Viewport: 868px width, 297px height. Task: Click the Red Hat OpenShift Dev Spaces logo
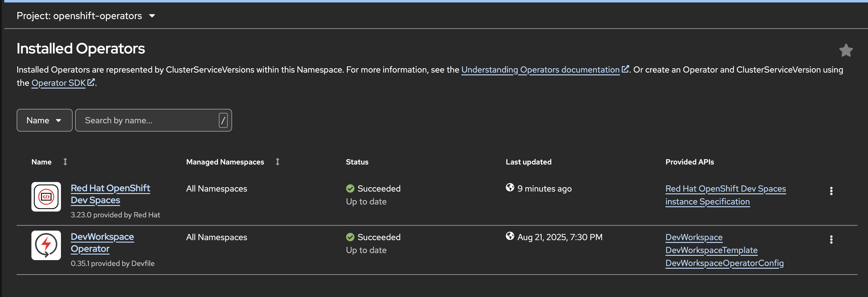(46, 197)
